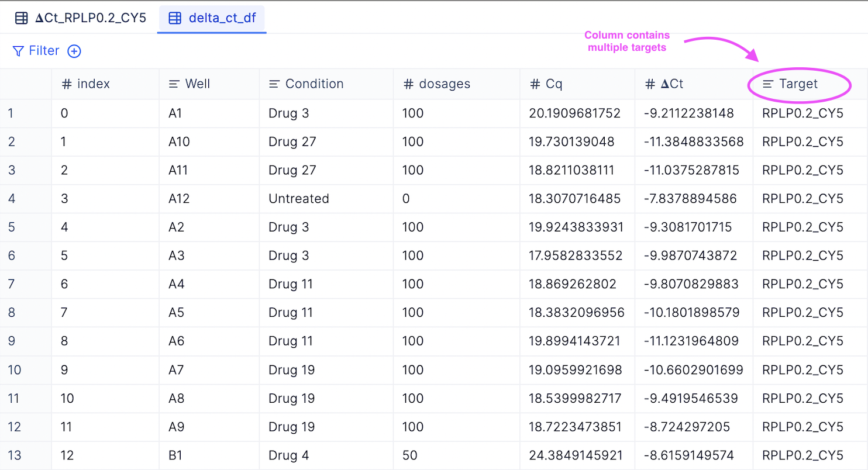Click Drug 27 cell in row A10
868x470 pixels.
326,142
